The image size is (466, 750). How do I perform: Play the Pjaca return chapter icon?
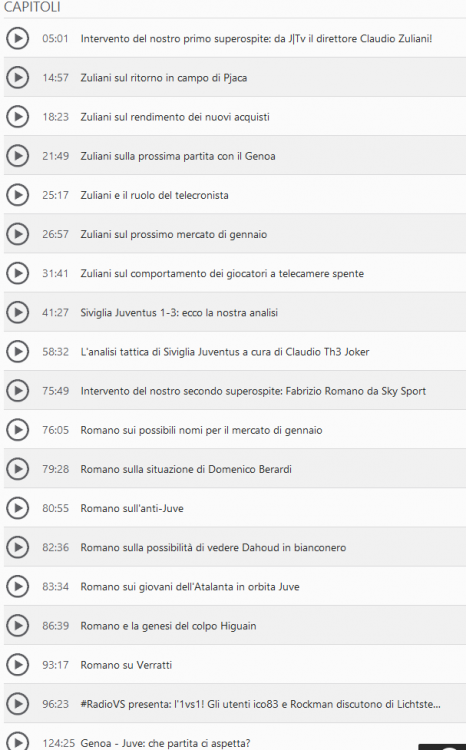click(x=18, y=77)
